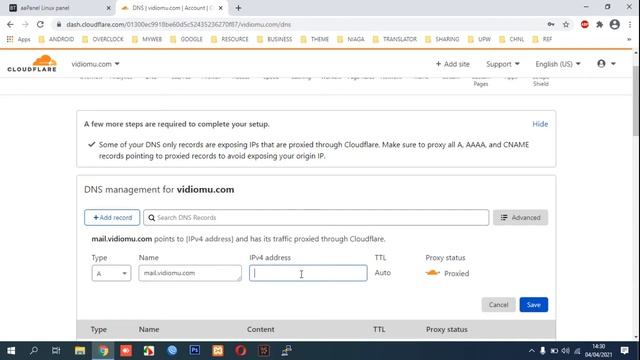Image resolution: width=640 pixels, height=360 pixels.
Task: Bookmark this page with the star icon
Action: [x=566, y=24]
